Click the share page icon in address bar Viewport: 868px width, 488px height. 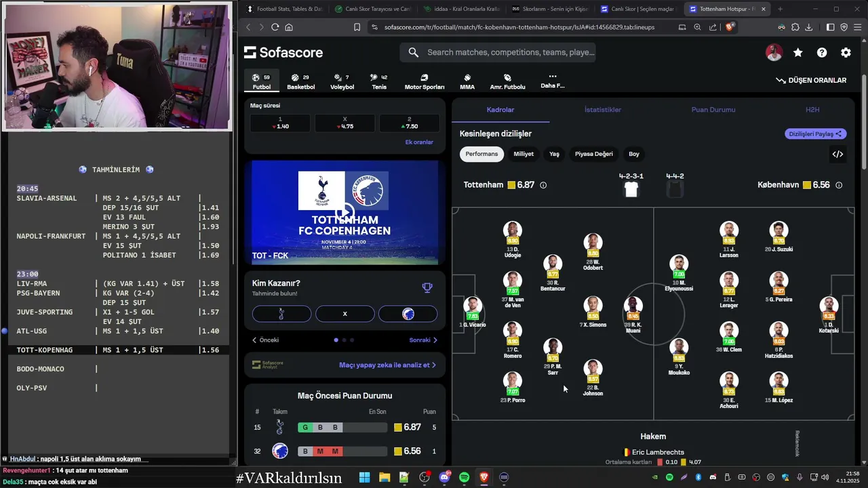coord(713,27)
